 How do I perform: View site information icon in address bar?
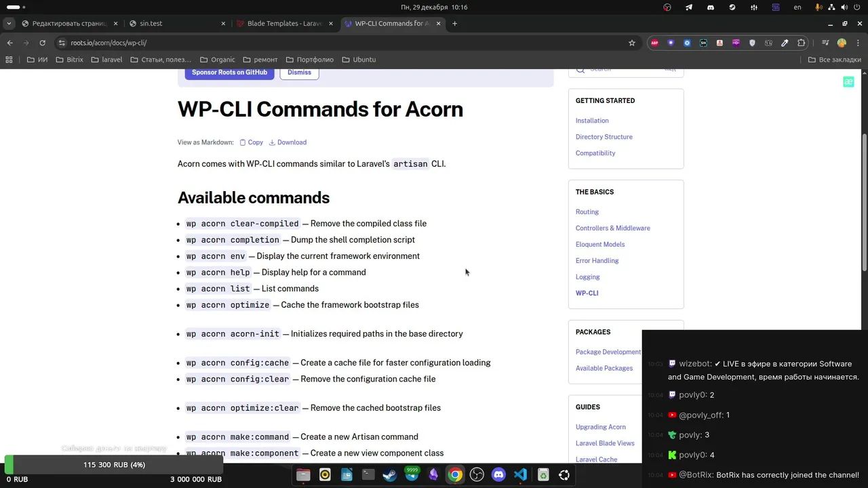61,43
